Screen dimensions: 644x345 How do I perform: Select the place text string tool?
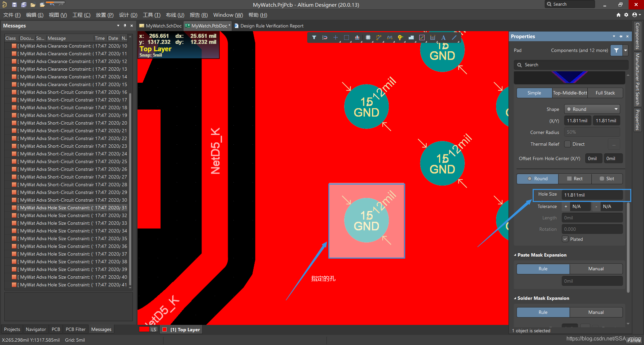click(443, 38)
